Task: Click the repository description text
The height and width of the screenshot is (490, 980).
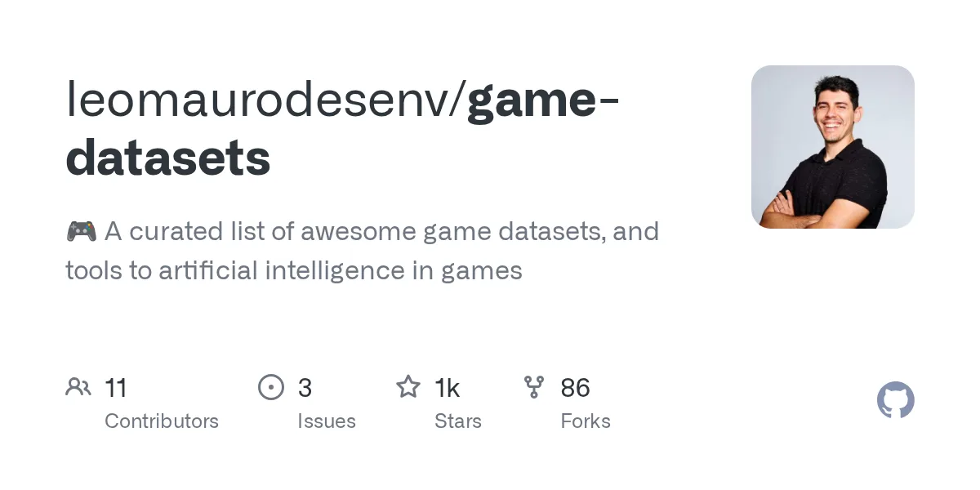Action: pyautogui.click(x=363, y=251)
